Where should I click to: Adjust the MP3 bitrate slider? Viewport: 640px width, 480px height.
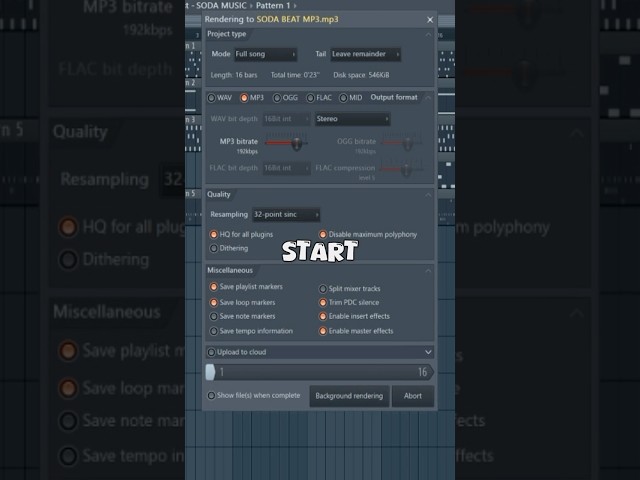tap(296, 143)
